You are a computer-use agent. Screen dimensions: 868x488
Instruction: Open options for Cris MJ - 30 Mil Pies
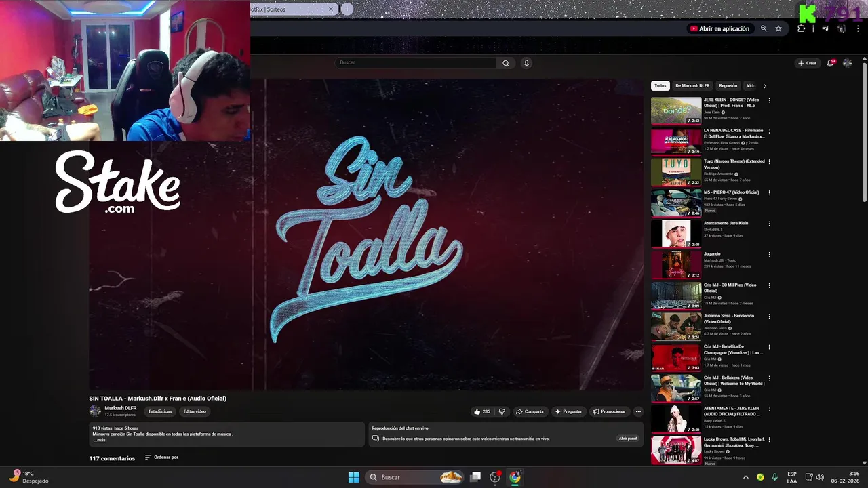point(769,285)
